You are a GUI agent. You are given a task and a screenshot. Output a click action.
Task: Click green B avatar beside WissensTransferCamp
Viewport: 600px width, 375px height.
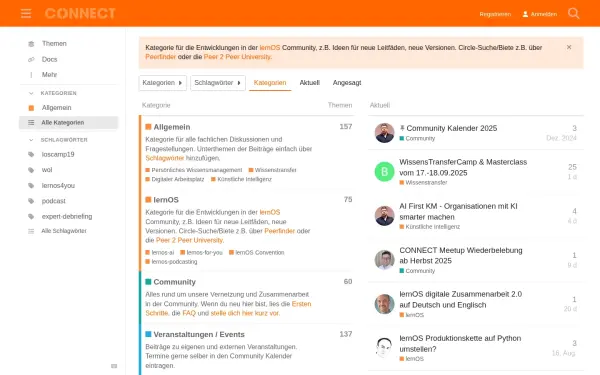click(384, 171)
